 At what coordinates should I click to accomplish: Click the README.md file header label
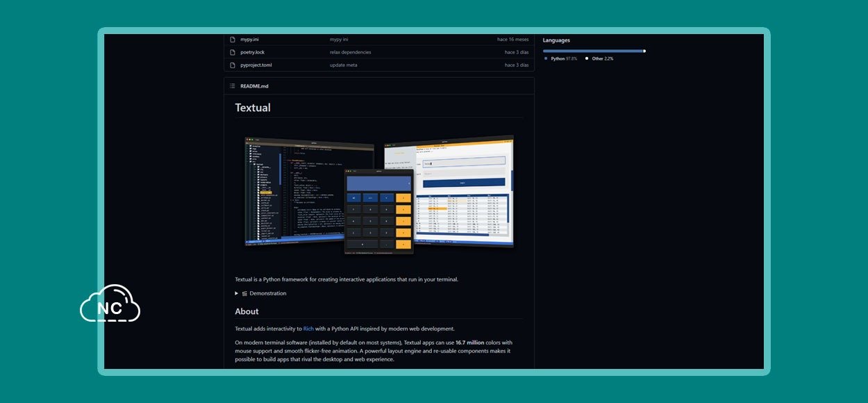(254, 86)
